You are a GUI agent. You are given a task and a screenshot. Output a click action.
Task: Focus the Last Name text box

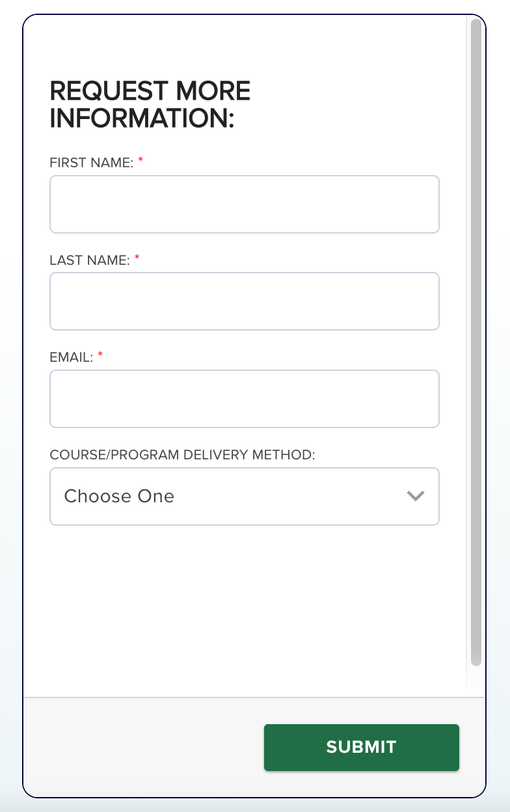(x=244, y=301)
